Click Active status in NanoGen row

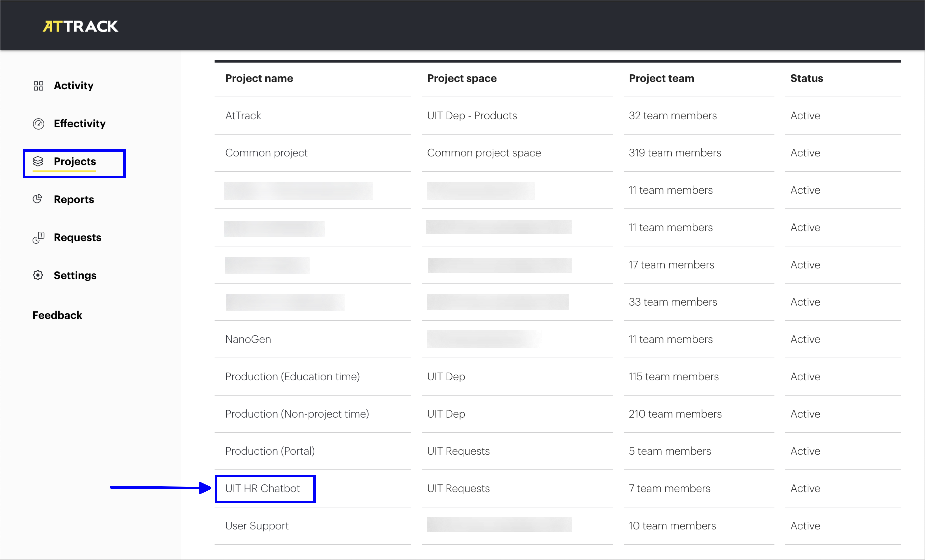(805, 339)
